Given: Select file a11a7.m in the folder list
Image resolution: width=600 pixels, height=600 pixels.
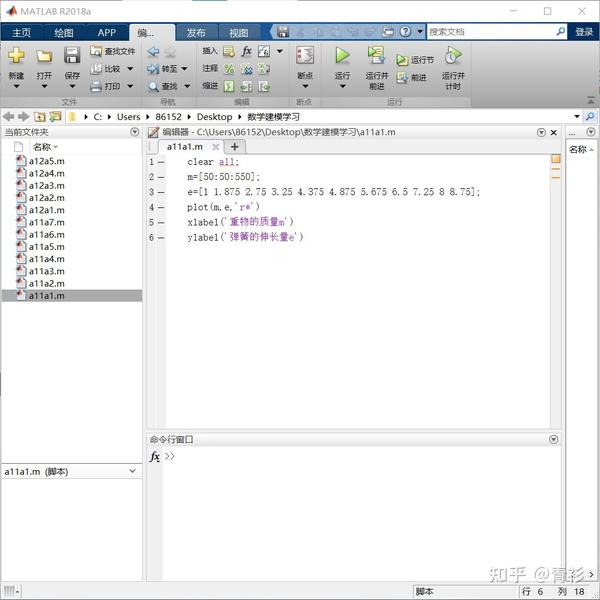Looking at the screenshot, I should pos(47,222).
